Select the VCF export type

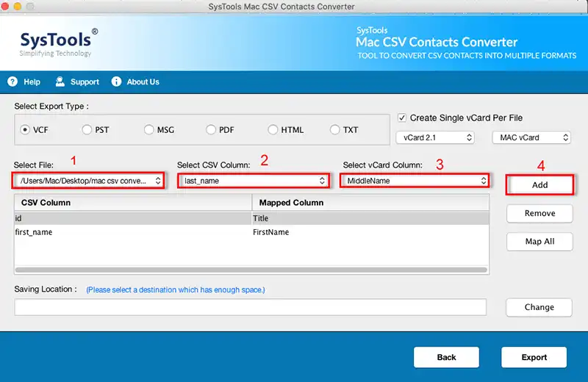click(x=25, y=130)
